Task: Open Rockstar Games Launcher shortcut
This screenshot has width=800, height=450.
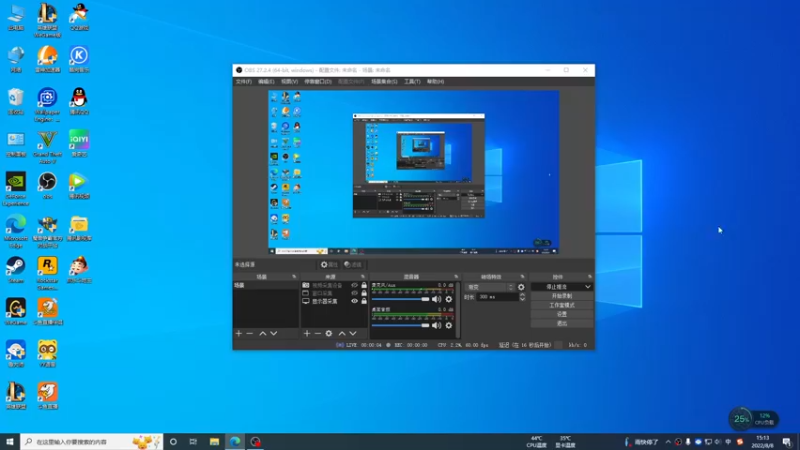Action: tap(47, 273)
